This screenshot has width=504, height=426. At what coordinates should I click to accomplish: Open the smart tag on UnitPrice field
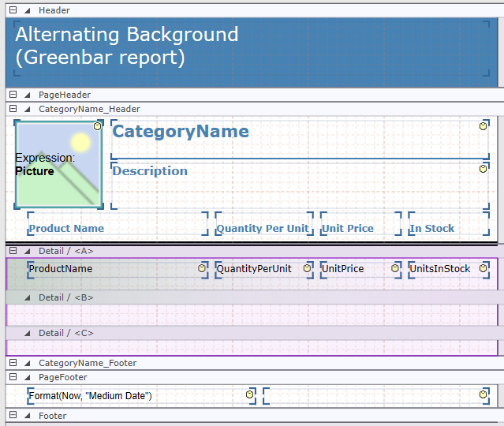pyautogui.click(x=396, y=269)
